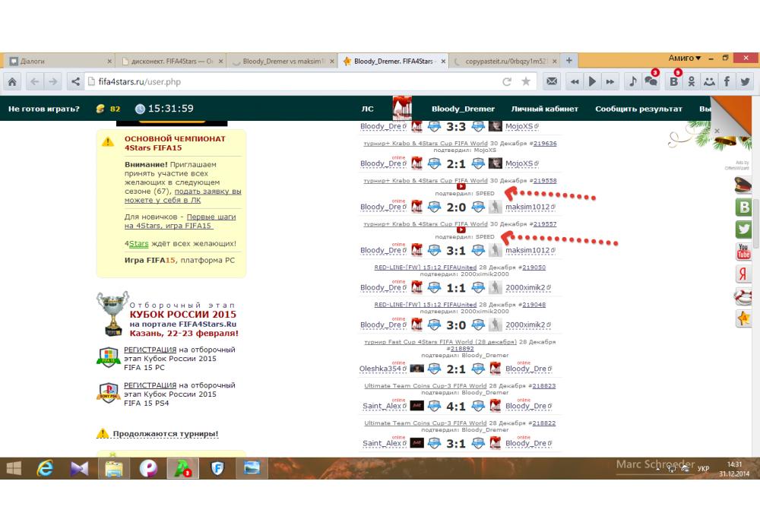Open the Twitter icon in the right sidebar
The width and height of the screenshot is (760, 532).
coord(743,230)
